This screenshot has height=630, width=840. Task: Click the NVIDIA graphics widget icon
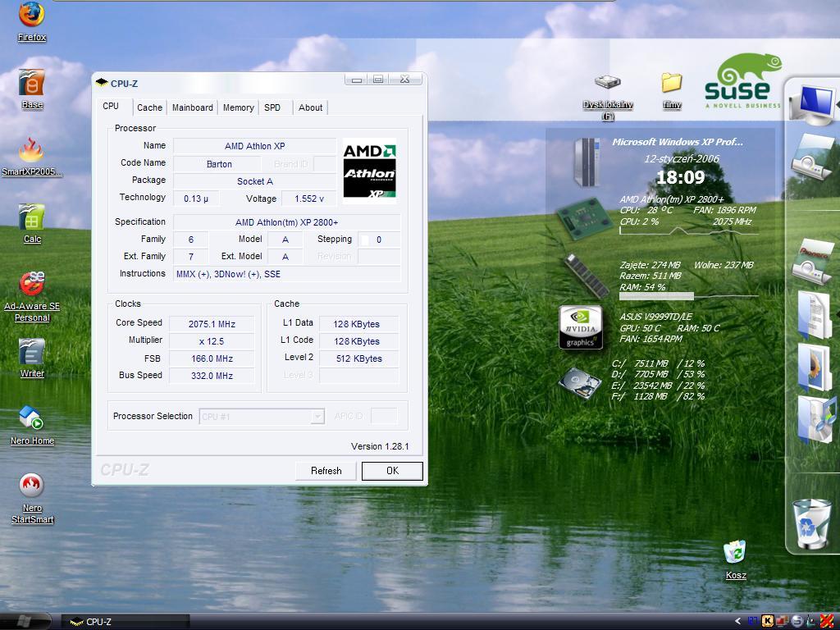click(581, 327)
